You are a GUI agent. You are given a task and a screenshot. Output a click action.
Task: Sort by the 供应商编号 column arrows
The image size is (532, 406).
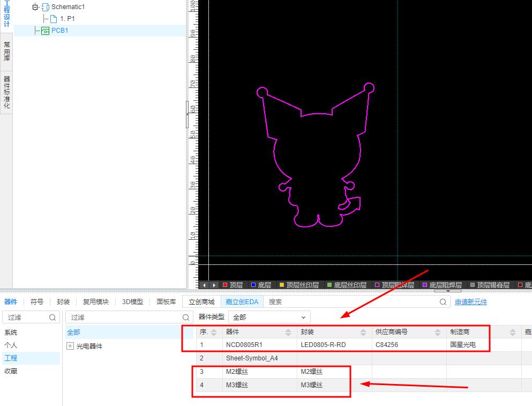tap(438, 333)
